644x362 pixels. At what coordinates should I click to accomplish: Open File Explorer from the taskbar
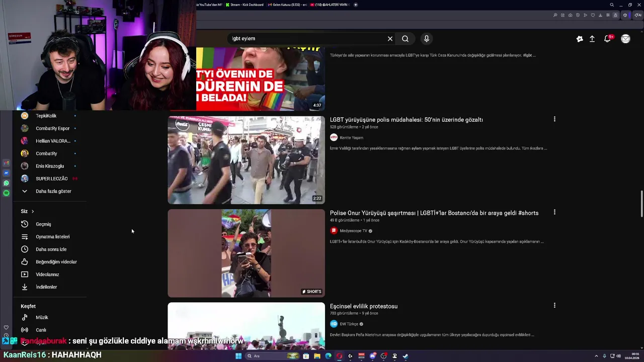point(317,356)
